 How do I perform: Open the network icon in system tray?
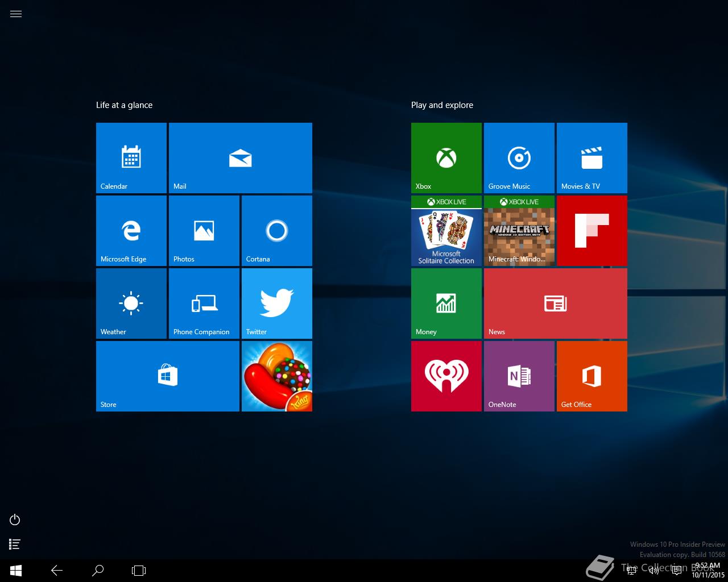pyautogui.click(x=631, y=571)
